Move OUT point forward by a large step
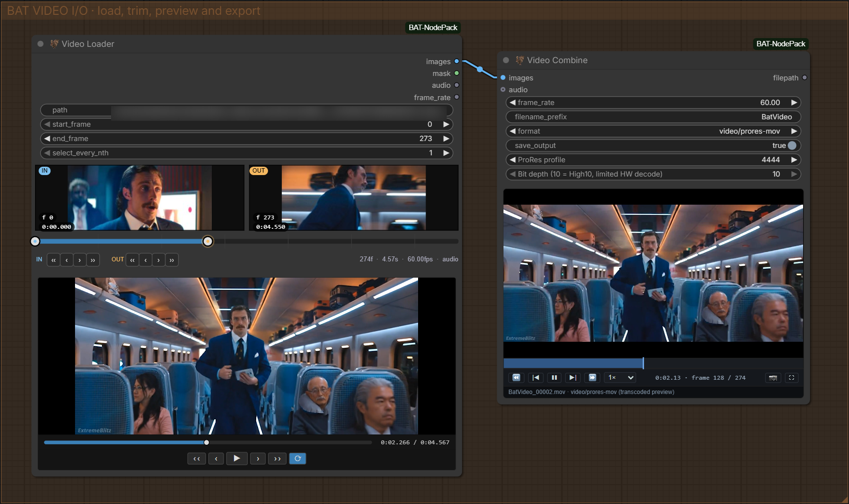849x504 pixels. 172,260
